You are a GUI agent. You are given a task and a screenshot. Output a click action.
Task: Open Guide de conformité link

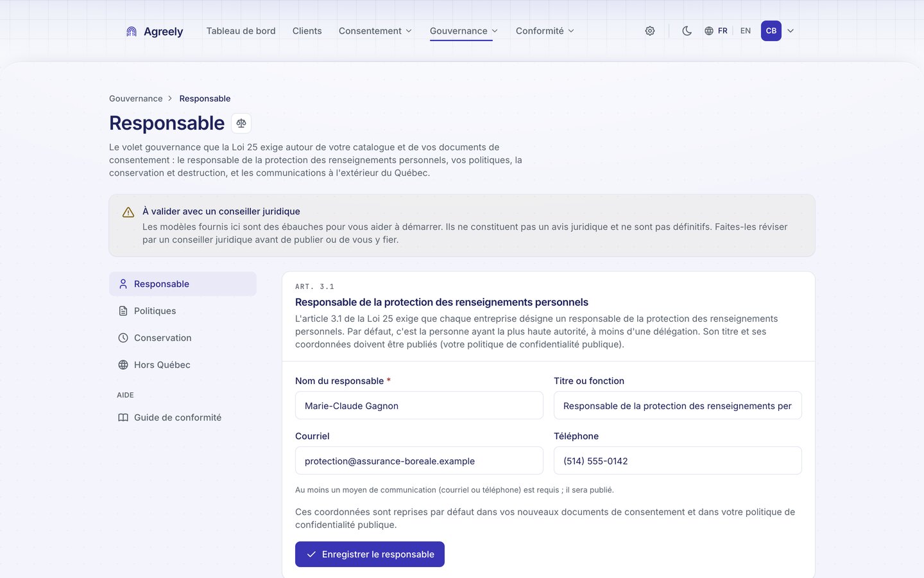coord(183,417)
